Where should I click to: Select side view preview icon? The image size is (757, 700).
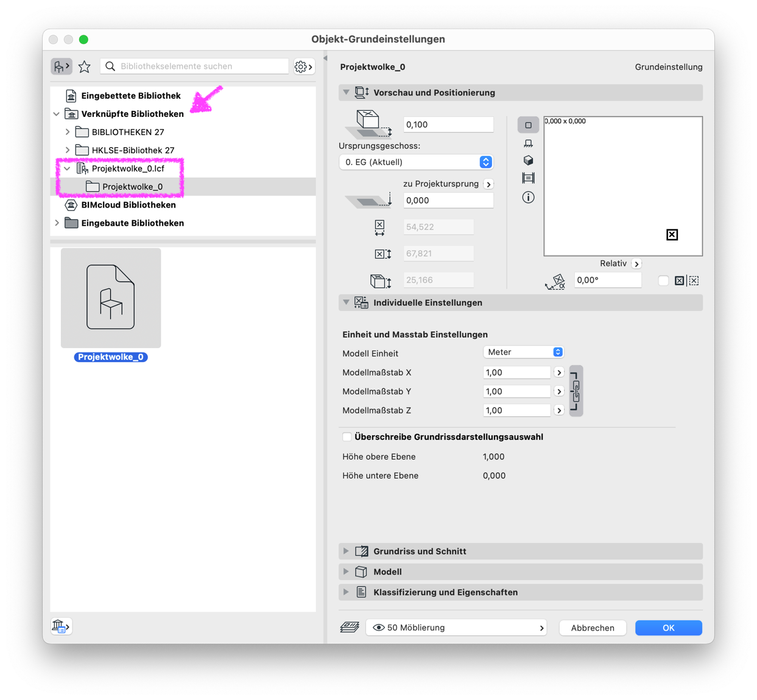pyautogui.click(x=528, y=143)
